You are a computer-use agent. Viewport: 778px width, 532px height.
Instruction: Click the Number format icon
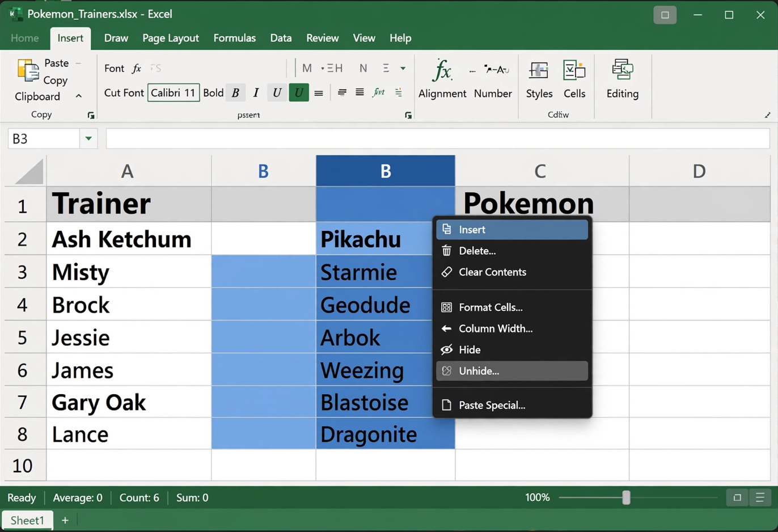coord(496,70)
